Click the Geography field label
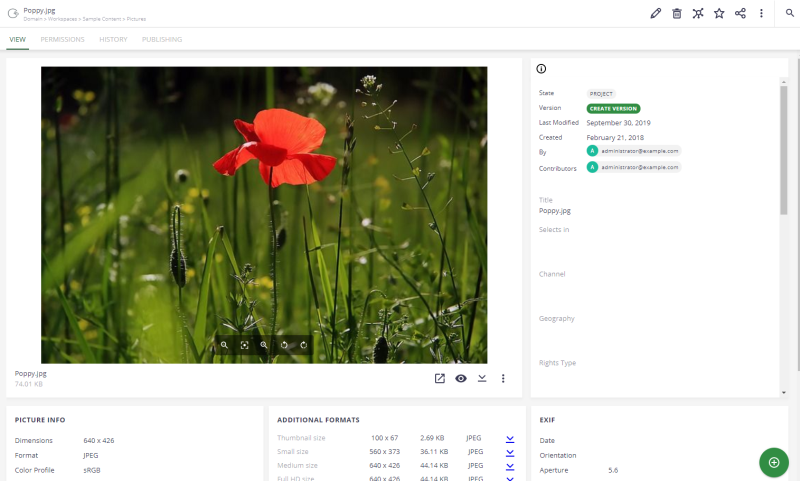This screenshot has height=481, width=800. [x=557, y=319]
